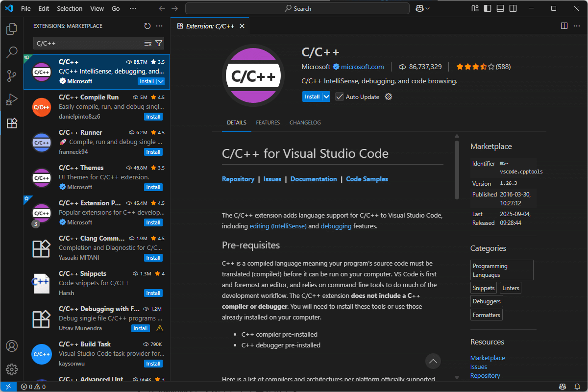588x392 pixels.
Task: Open the extensions filter icon
Action: (158, 43)
